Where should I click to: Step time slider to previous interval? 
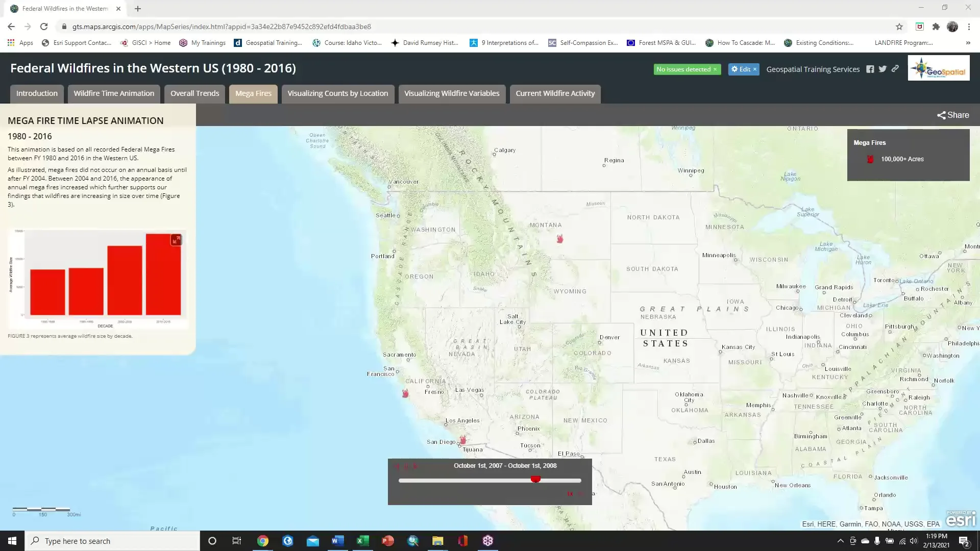(398, 466)
